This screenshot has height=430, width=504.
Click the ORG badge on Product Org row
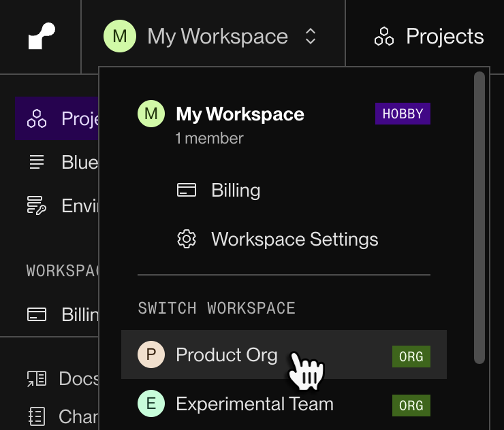411,357
